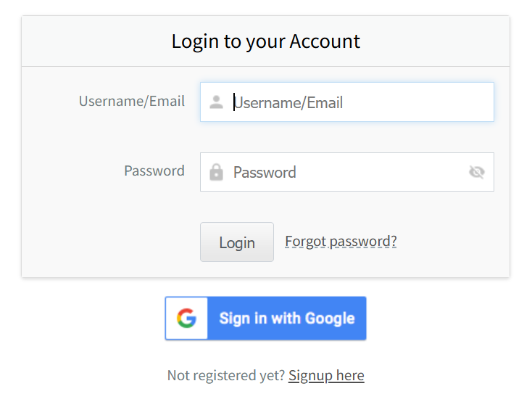Viewport: 532px width, 402px height.
Task: Click the Not registered yet? text
Action: point(226,376)
